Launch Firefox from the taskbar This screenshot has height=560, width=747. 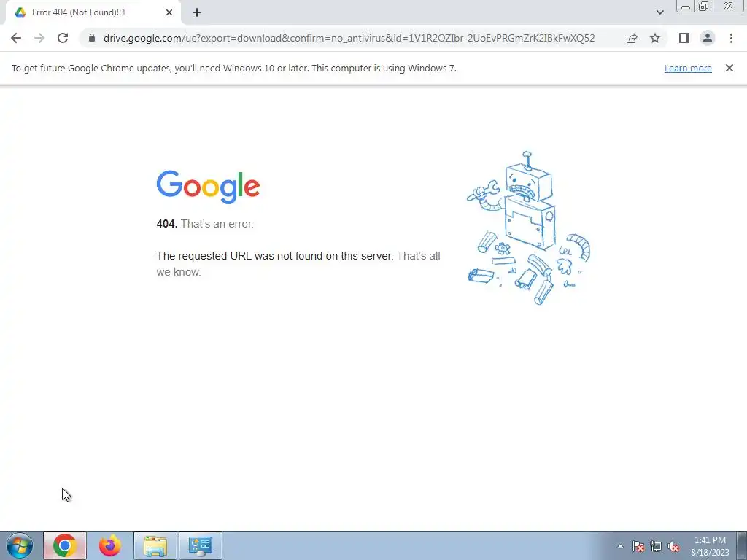(x=110, y=545)
